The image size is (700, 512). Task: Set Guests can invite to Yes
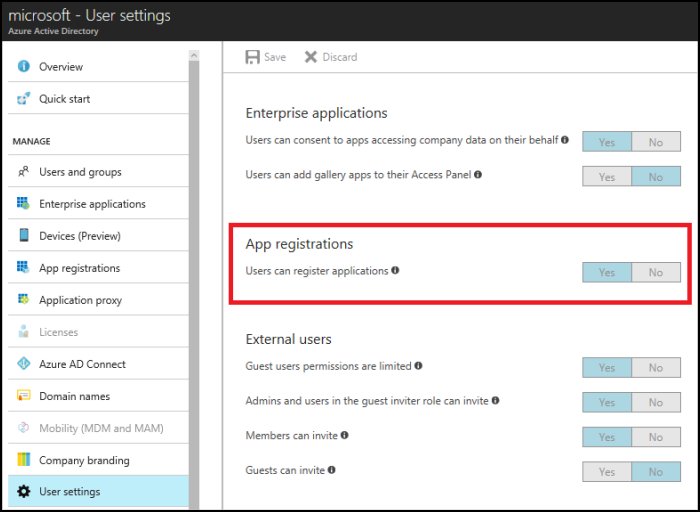pyautogui.click(x=607, y=472)
